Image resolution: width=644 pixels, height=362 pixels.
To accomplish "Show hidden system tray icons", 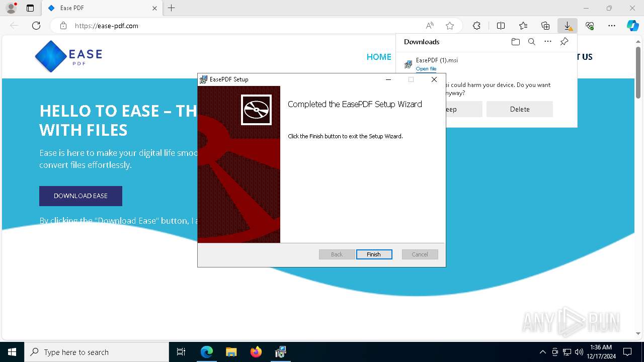I will tap(542, 352).
